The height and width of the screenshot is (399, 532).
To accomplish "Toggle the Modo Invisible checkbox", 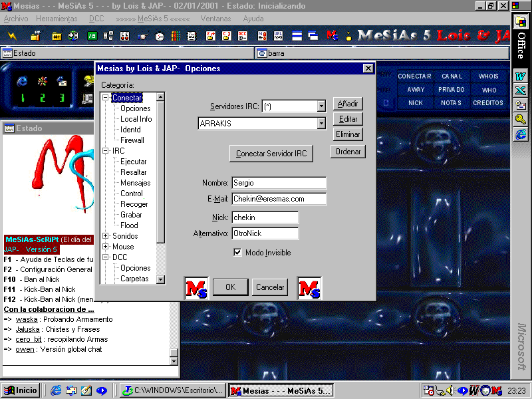I will point(237,253).
